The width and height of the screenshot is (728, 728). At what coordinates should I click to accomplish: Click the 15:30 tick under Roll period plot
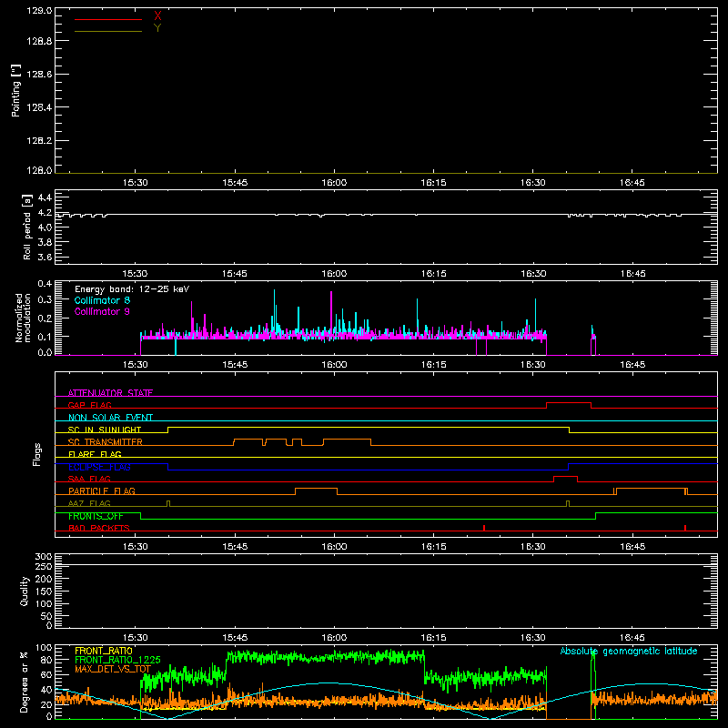135,274
